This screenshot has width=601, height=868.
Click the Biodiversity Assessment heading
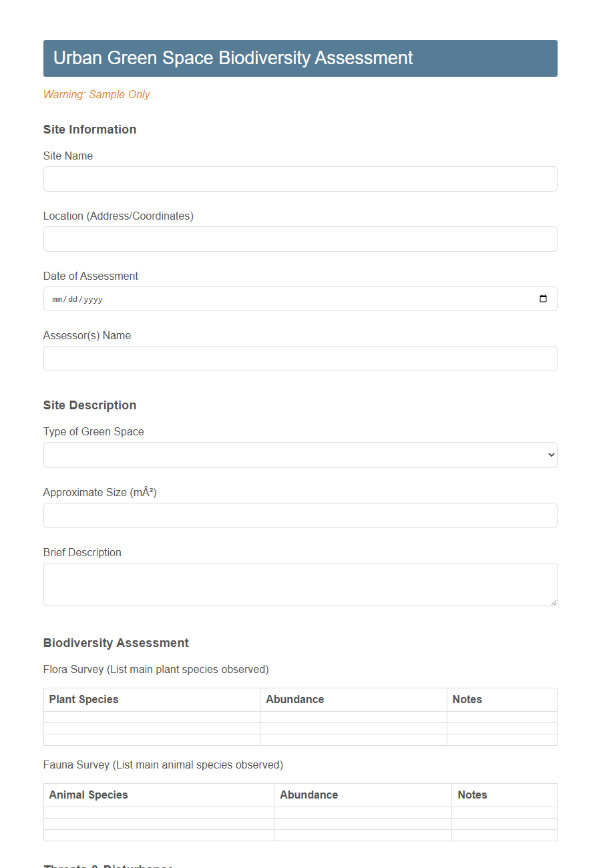pos(116,642)
